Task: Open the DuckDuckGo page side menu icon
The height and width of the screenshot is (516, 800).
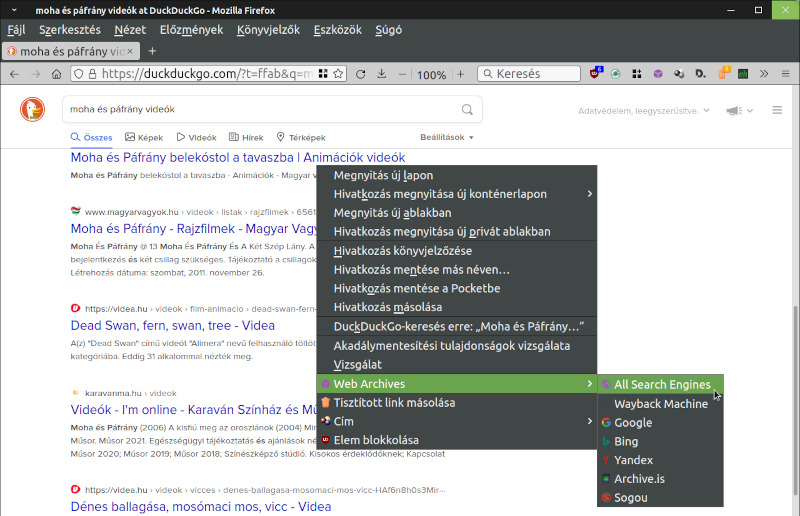Action: click(777, 110)
